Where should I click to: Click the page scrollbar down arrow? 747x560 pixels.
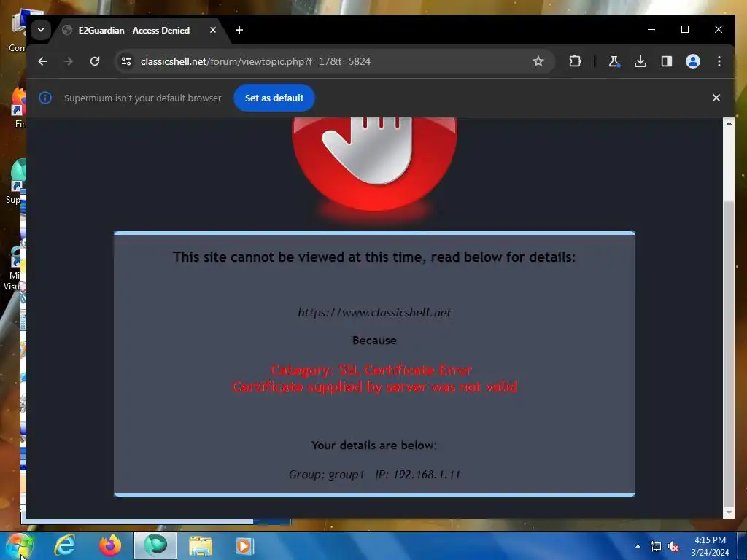pyautogui.click(x=729, y=513)
